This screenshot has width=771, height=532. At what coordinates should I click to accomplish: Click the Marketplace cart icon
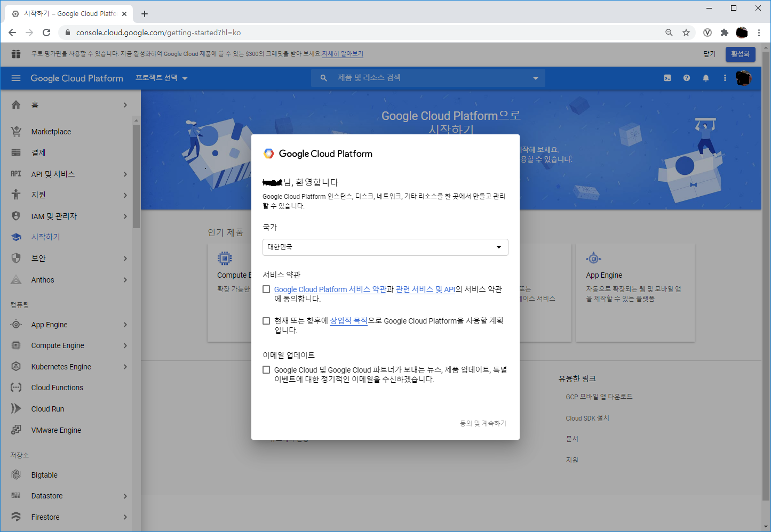point(16,131)
